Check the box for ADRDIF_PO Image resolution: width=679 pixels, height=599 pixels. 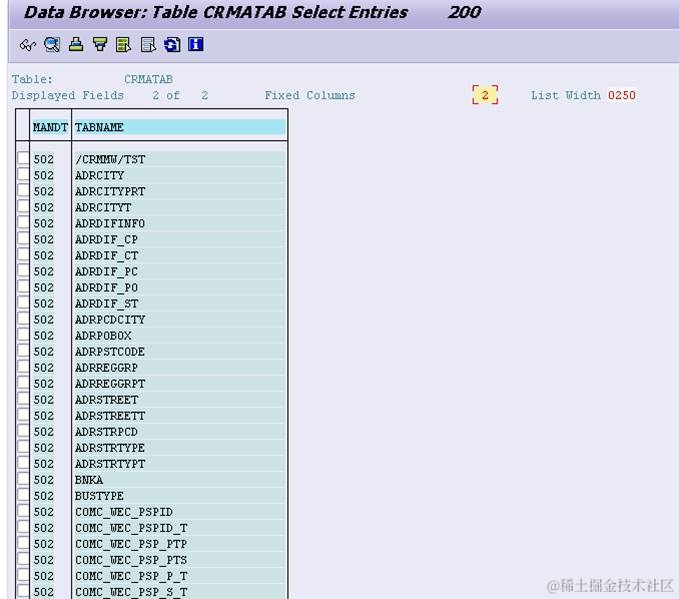tap(23, 286)
